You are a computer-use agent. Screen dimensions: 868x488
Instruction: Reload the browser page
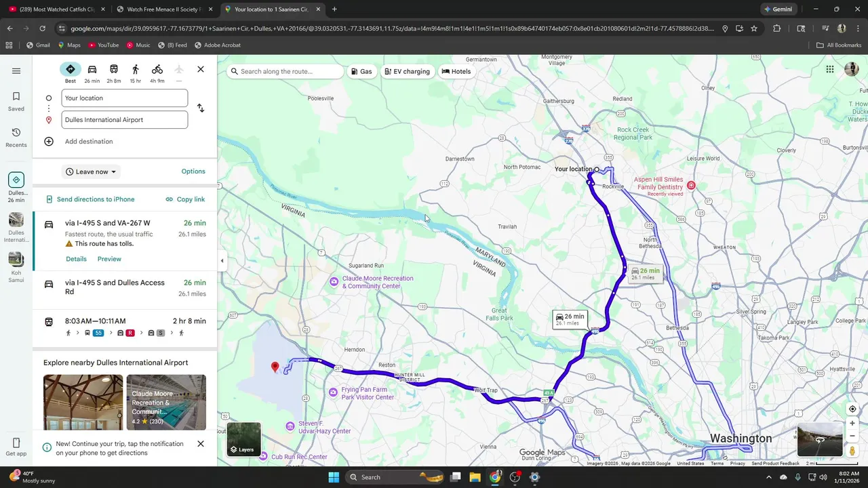(x=42, y=28)
